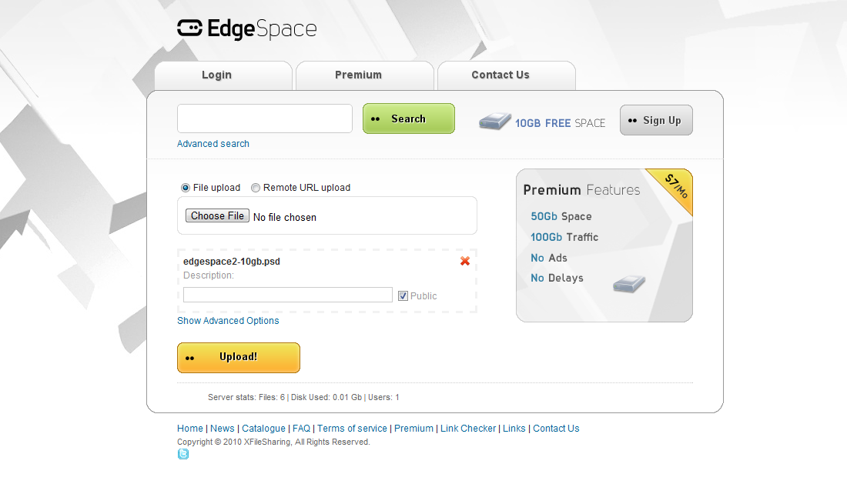Open the Twitter icon in footer
Image resolution: width=847 pixels, height=504 pixels.
tap(183, 454)
